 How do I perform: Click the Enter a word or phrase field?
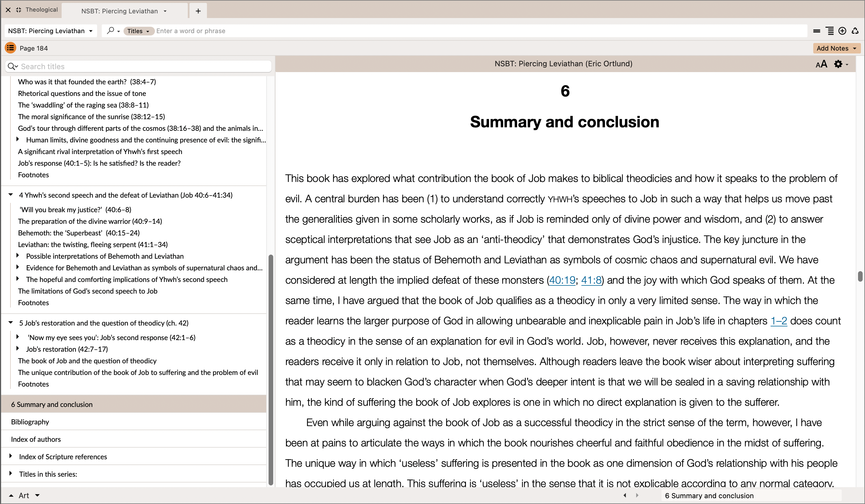point(480,31)
